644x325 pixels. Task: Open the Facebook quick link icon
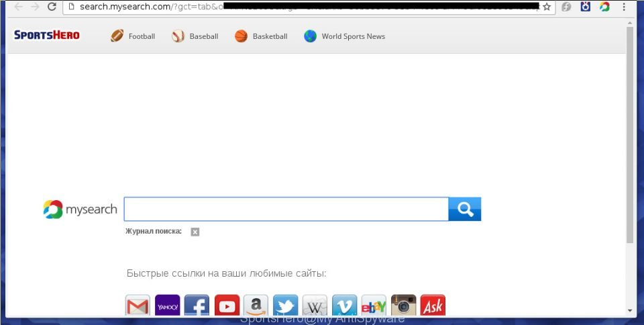197,305
